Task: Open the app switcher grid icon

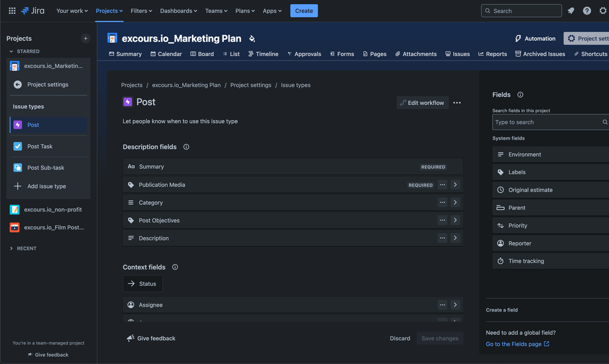Action: 12,11
